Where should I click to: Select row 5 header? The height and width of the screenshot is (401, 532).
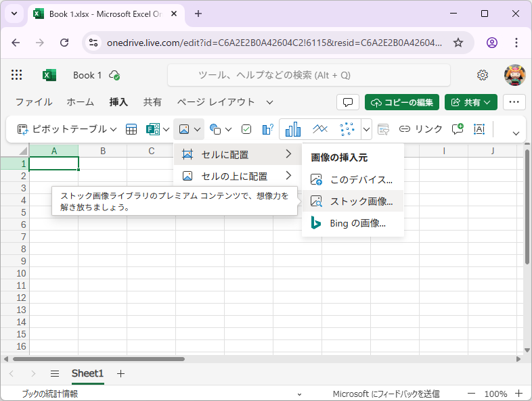pos(15,212)
